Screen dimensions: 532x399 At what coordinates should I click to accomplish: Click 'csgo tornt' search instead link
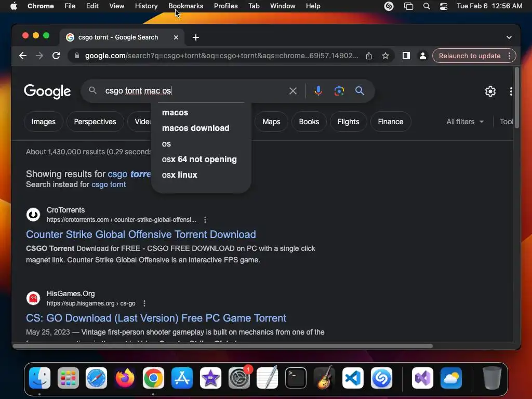pos(109,184)
